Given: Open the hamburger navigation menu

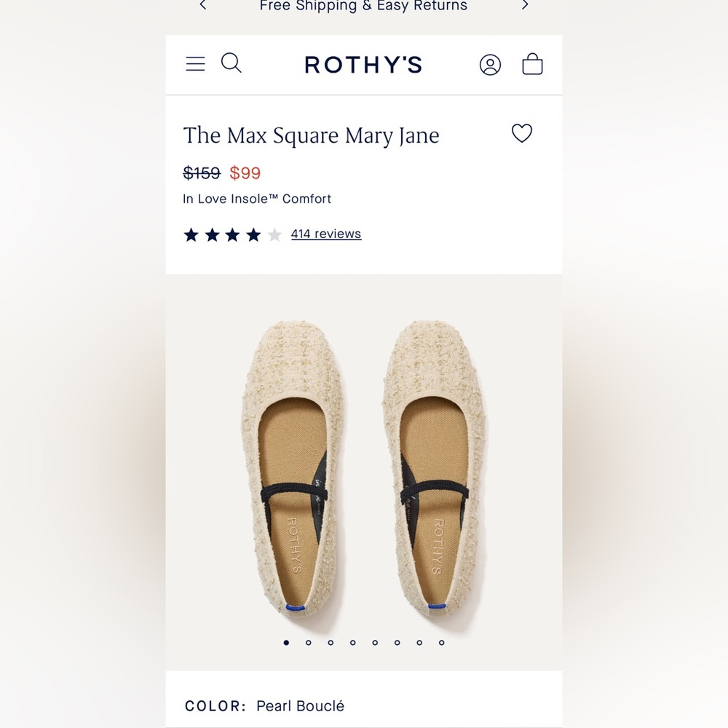Looking at the screenshot, I should [x=195, y=63].
